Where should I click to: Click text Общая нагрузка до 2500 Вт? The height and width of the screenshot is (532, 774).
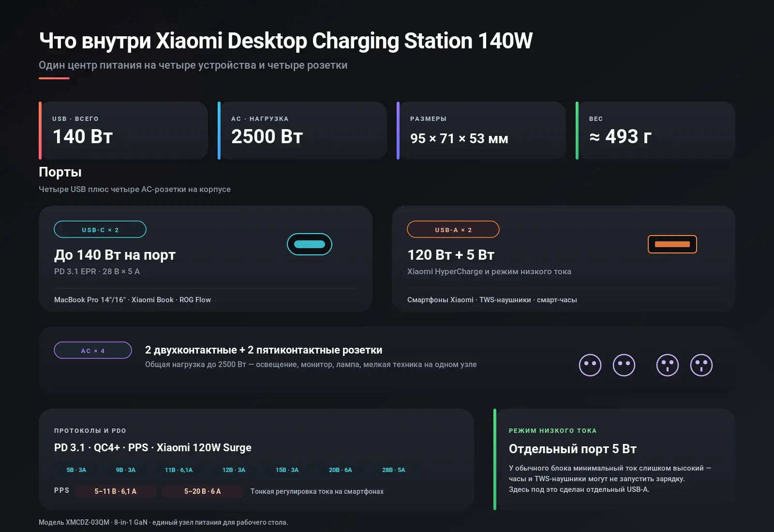311,365
